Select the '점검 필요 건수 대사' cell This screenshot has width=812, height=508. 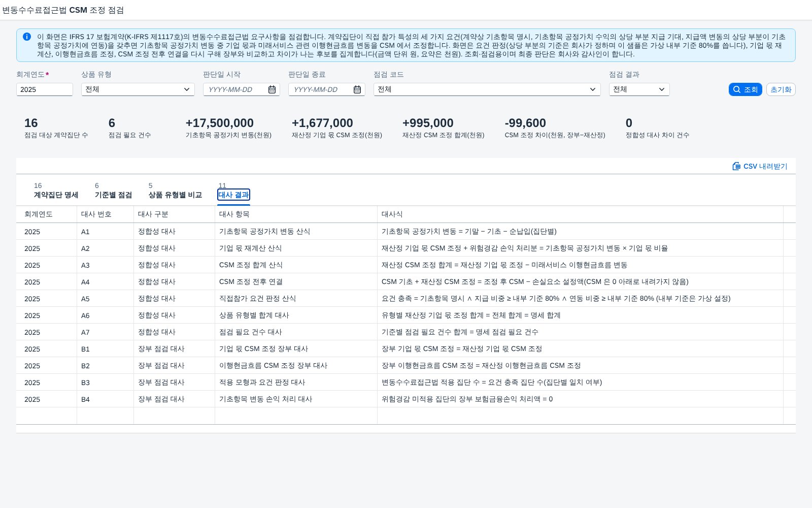pyautogui.click(x=296, y=332)
